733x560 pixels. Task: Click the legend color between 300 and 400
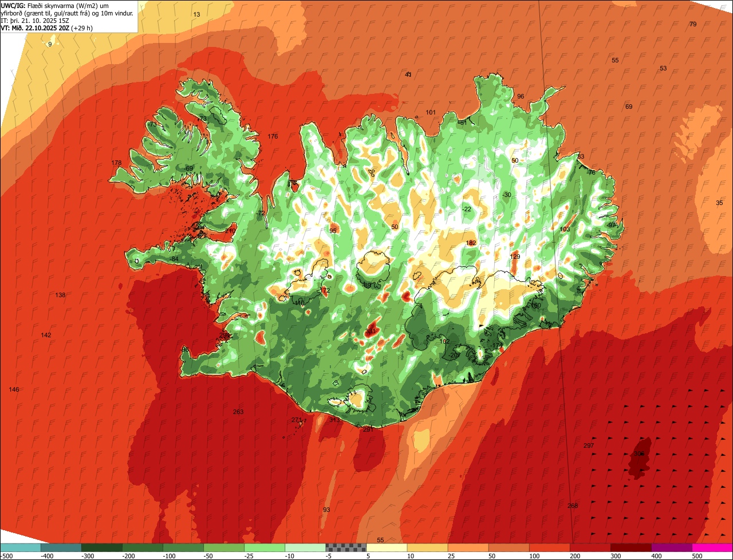click(x=630, y=547)
